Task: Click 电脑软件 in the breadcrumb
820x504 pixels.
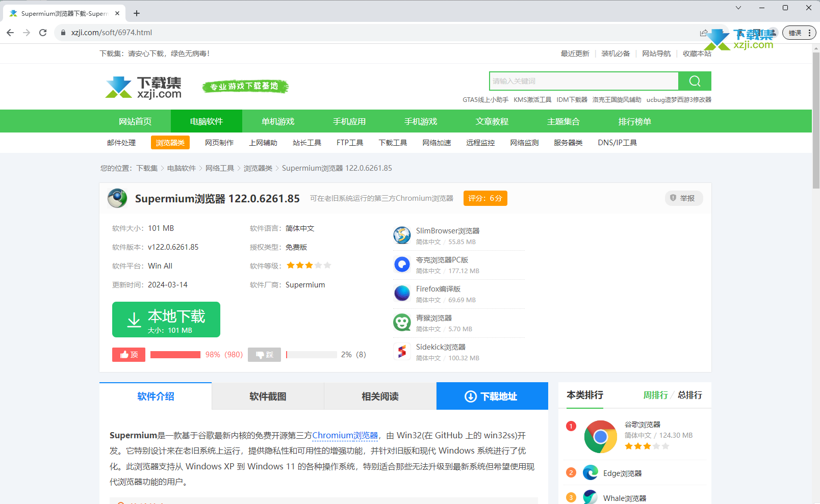Action: tap(182, 168)
